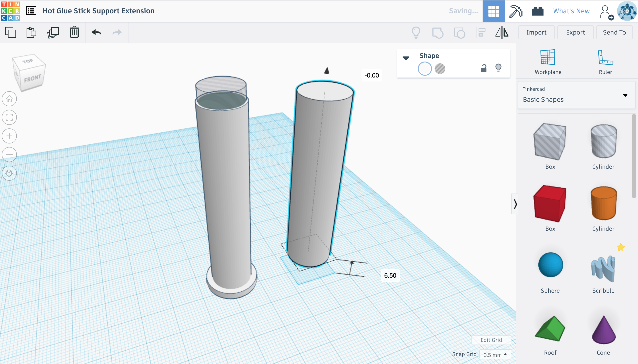Open the Snap Grid 0.5 mm dropdown

(x=495, y=354)
